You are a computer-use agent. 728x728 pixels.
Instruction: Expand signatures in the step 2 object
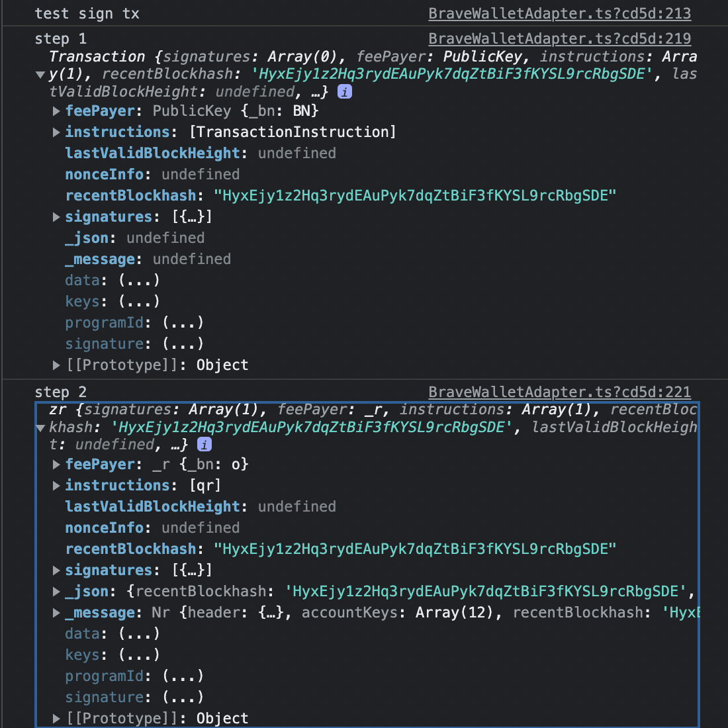pyautogui.click(x=56, y=570)
